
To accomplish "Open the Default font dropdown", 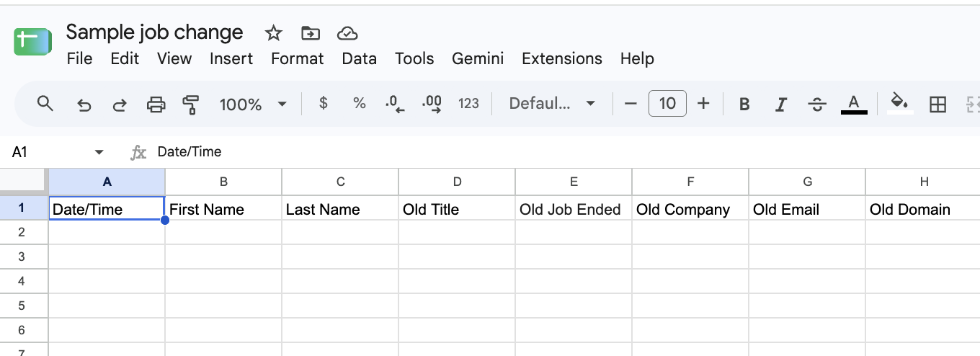I will (552, 104).
